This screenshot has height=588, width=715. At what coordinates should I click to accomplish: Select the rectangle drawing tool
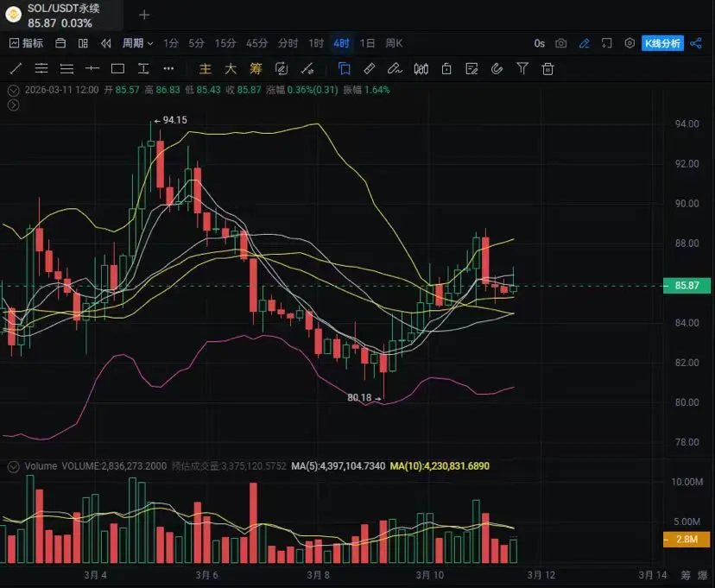pyautogui.click(x=117, y=69)
